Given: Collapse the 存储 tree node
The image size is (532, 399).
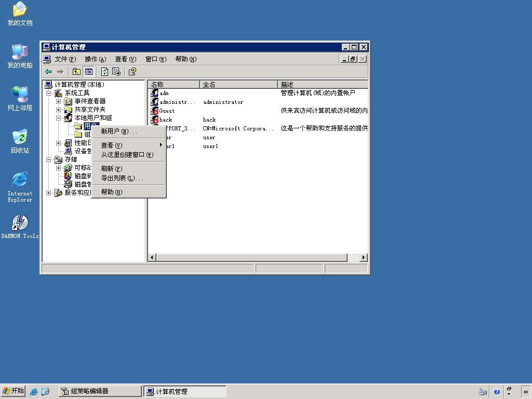Looking at the screenshot, I should pyautogui.click(x=48, y=159).
